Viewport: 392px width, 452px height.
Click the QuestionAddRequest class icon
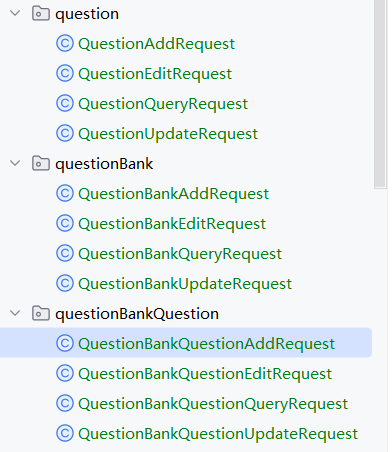click(65, 43)
